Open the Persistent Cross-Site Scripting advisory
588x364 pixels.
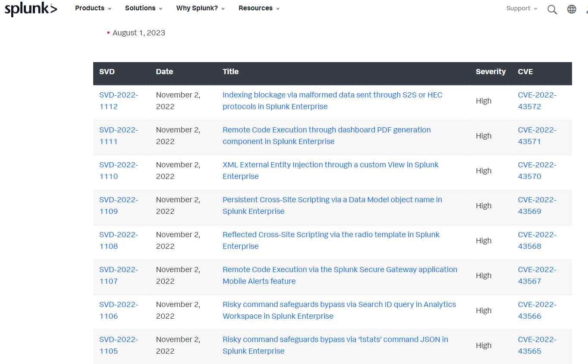click(x=332, y=205)
